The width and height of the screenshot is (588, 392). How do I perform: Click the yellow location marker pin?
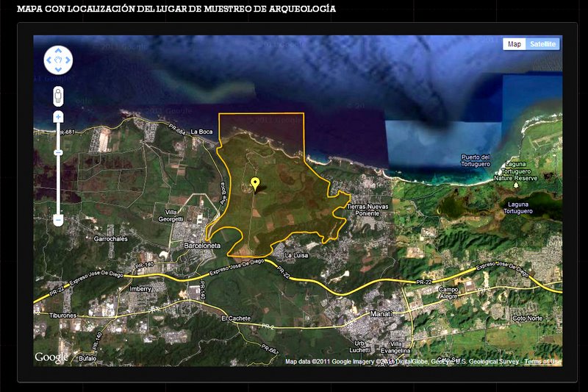point(255,184)
